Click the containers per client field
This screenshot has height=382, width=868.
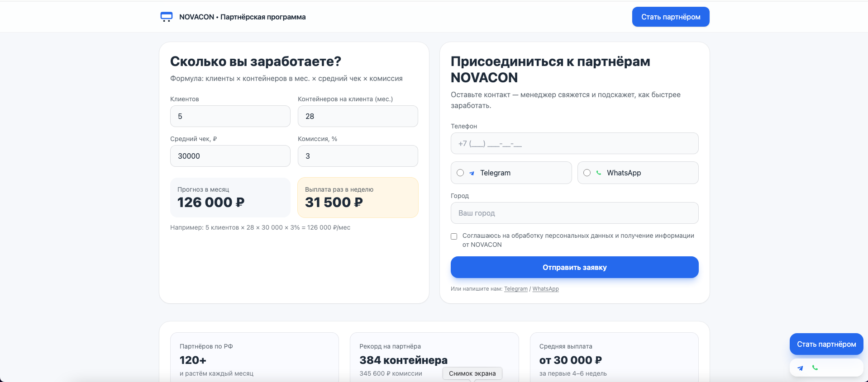(358, 116)
